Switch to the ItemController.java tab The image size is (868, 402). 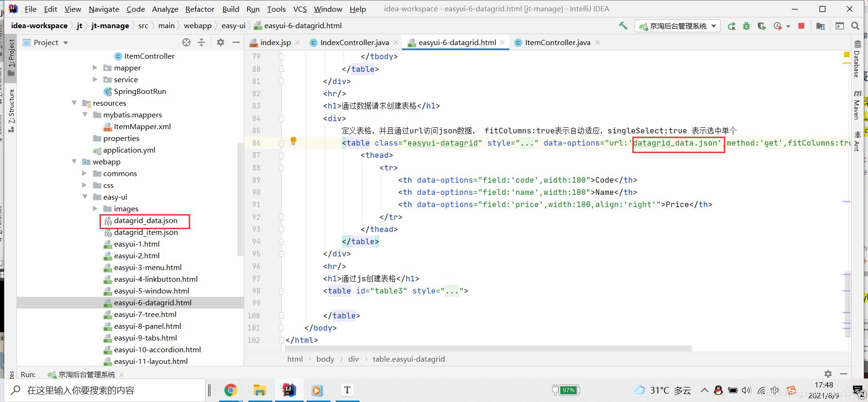point(558,42)
